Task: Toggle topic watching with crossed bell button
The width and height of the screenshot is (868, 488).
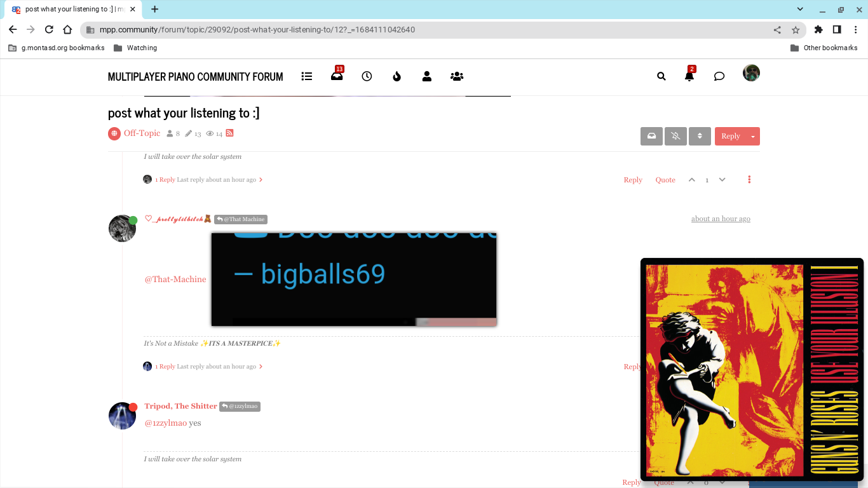Action: pyautogui.click(x=675, y=136)
